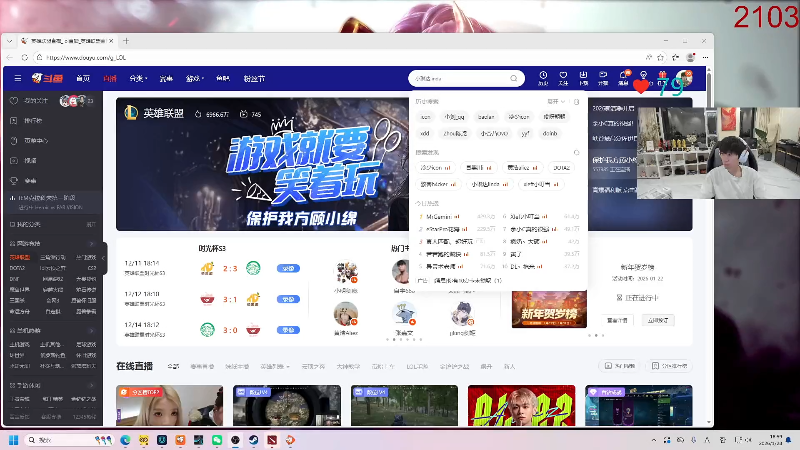Open CS2 in sidebar game list
This screenshot has width=800, height=450.
click(x=92, y=268)
